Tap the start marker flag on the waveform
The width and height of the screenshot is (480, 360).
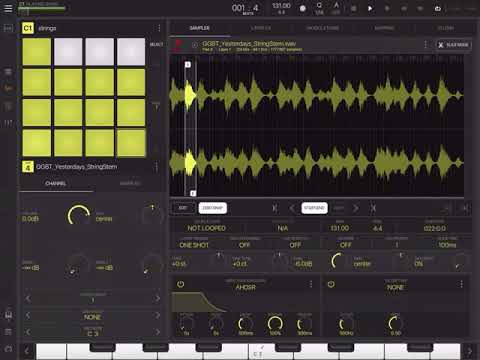[188, 64]
